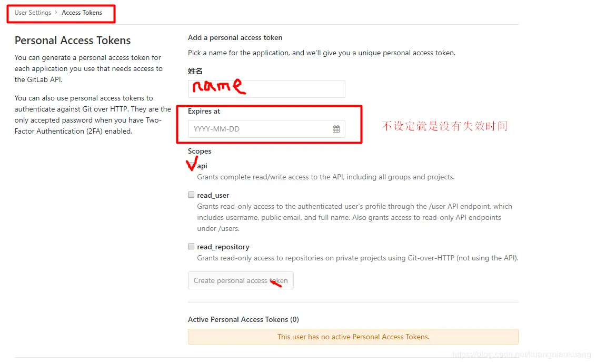
Task: Check the read_repository scope
Action: click(191, 246)
